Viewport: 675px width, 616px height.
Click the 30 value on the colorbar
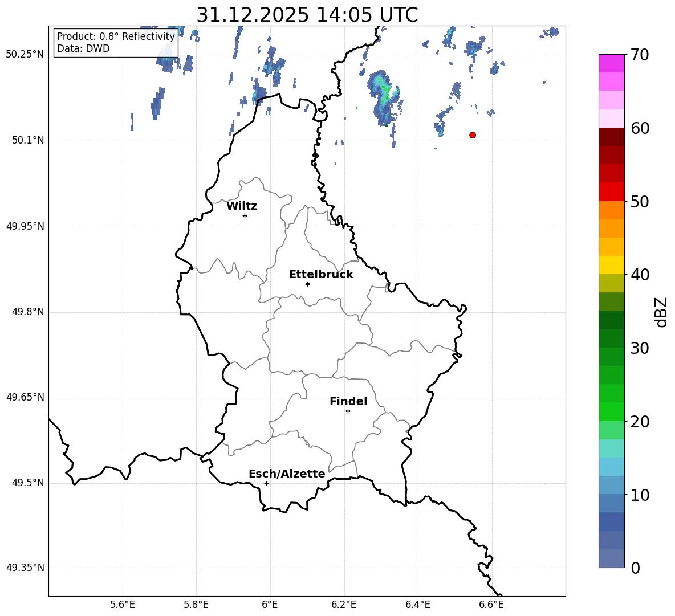(x=640, y=348)
